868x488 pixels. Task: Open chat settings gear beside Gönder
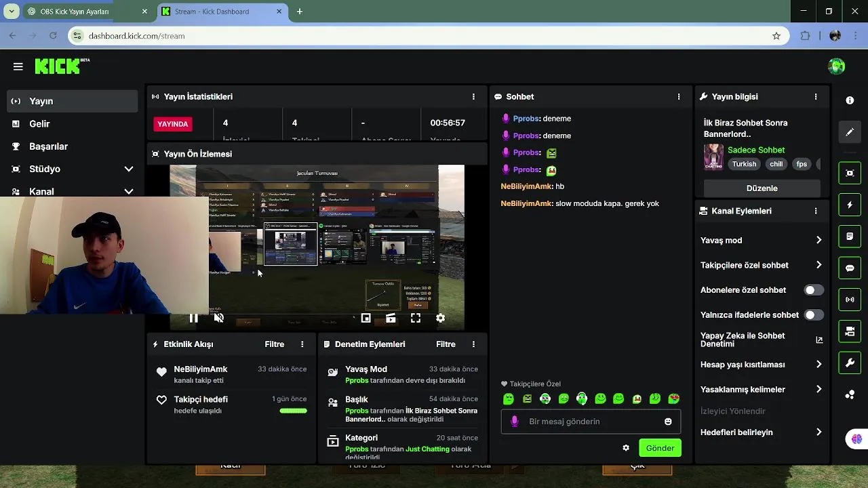(x=626, y=448)
